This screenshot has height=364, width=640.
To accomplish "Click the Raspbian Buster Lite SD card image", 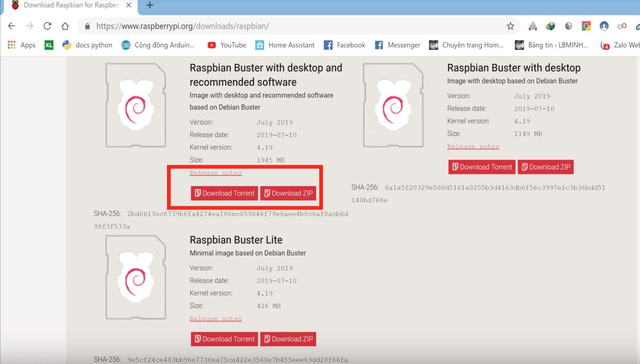I will coord(136,277).
